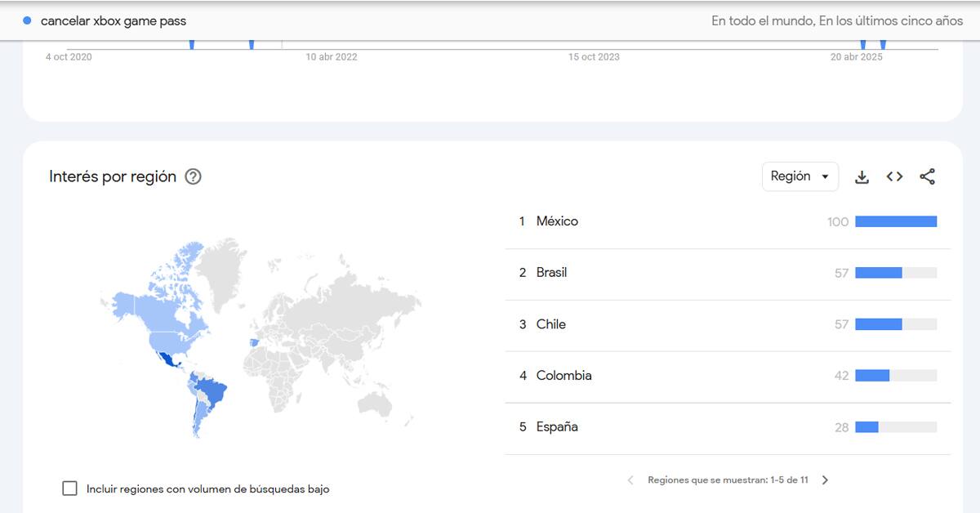Click the '20 abr 2025' timeline label

[857, 57]
